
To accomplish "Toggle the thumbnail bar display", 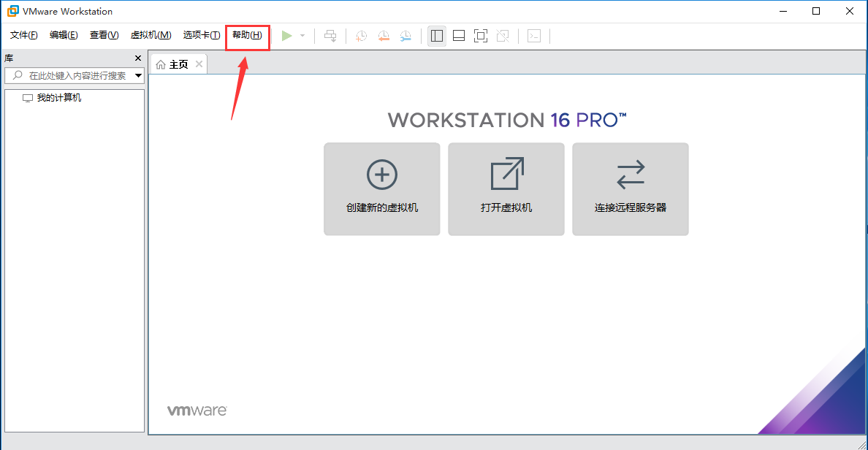I will tap(458, 35).
